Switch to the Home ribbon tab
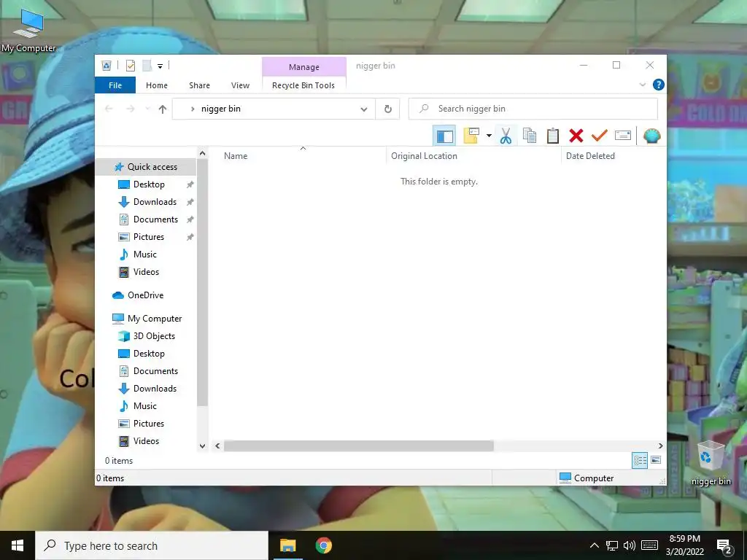Image resolution: width=747 pixels, height=560 pixels. tap(157, 85)
